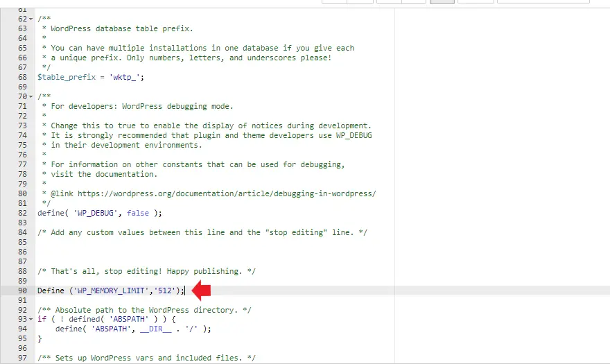
Task: Click the __DIR__ constant on line 94
Action: [x=160, y=329]
